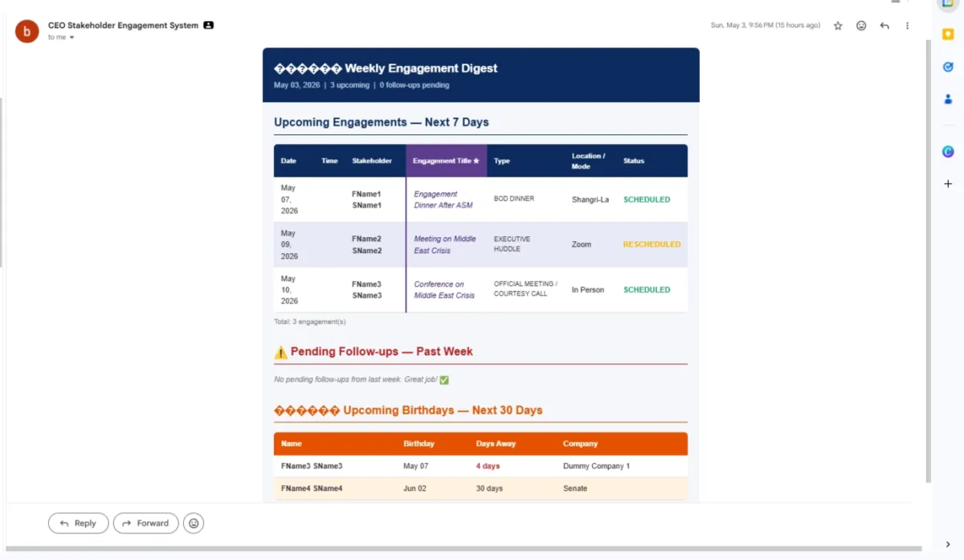The image size is (964, 560).
Task: Open the More options three-dot menu
Action: coord(908,26)
